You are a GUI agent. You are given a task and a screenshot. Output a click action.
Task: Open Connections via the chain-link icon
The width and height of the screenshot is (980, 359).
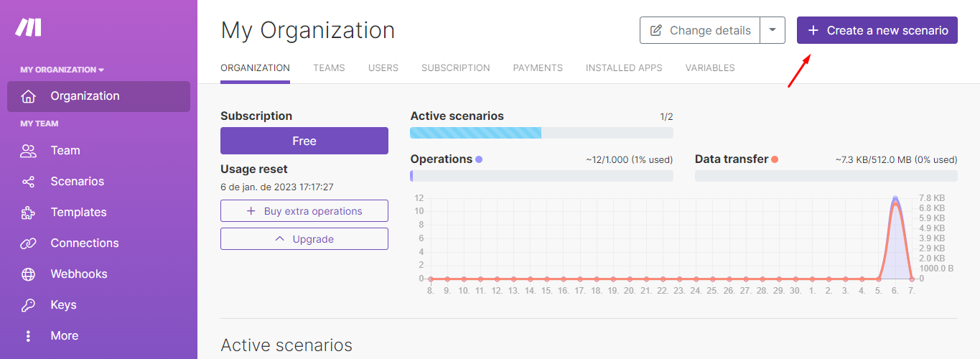tap(28, 243)
